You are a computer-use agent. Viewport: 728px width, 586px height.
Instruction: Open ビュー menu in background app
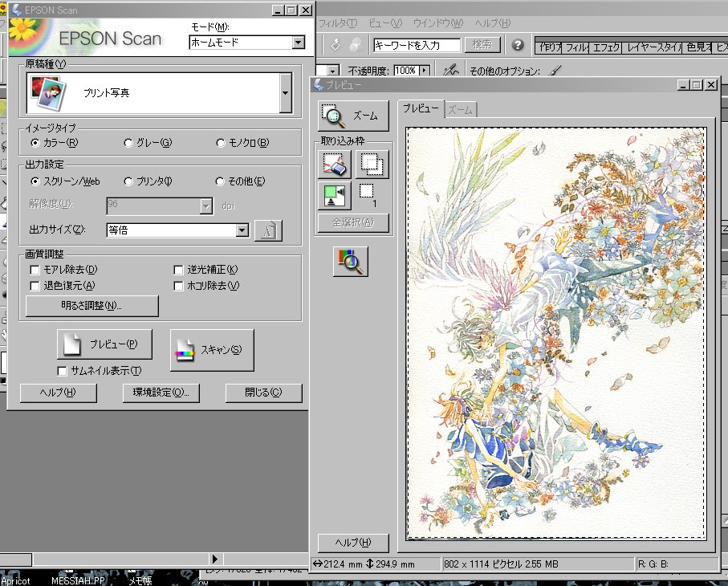pyautogui.click(x=385, y=22)
